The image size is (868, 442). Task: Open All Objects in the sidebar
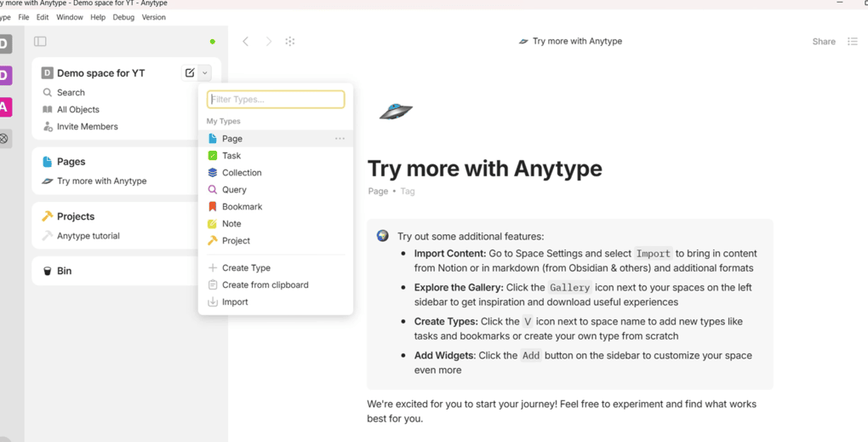point(78,110)
